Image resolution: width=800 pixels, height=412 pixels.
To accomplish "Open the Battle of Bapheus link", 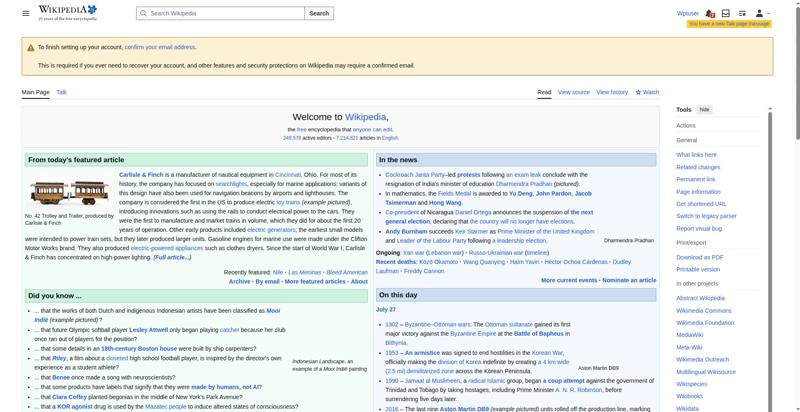I will tap(539, 334).
